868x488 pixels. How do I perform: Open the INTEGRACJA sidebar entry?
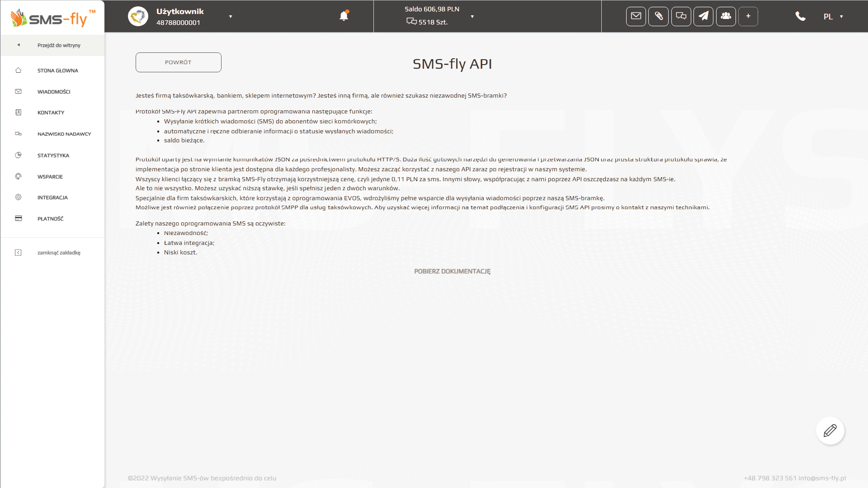52,197
